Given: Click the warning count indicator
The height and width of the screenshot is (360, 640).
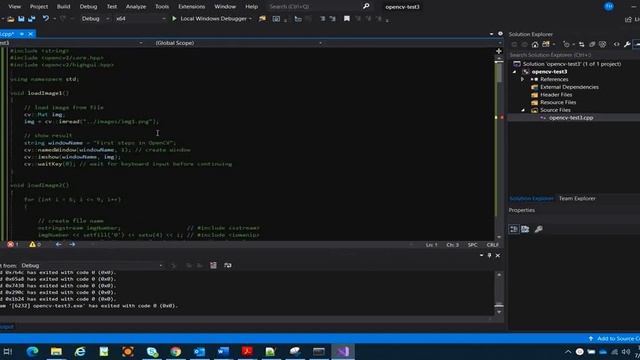Looking at the screenshot, I should (x=35, y=244).
